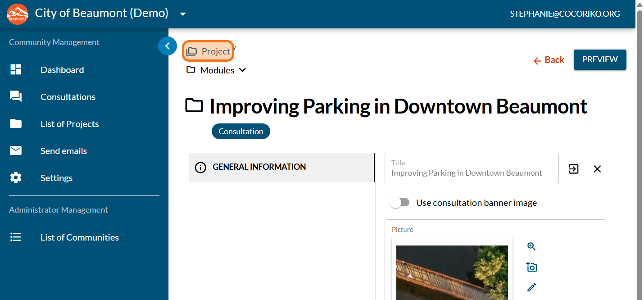Go to List of Projects

(x=69, y=124)
